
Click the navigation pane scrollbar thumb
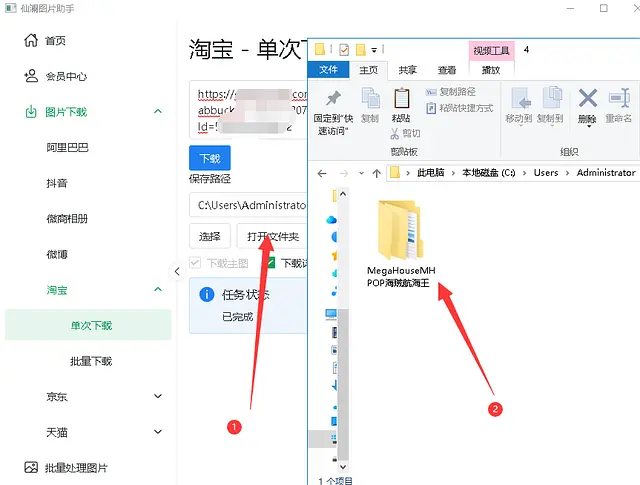coord(343,384)
